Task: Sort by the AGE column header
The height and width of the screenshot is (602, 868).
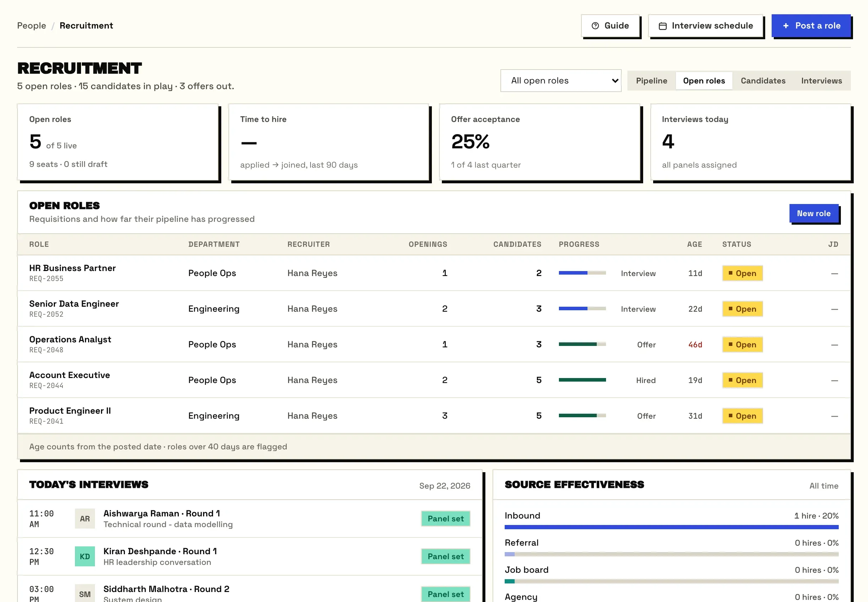Action: (694, 244)
